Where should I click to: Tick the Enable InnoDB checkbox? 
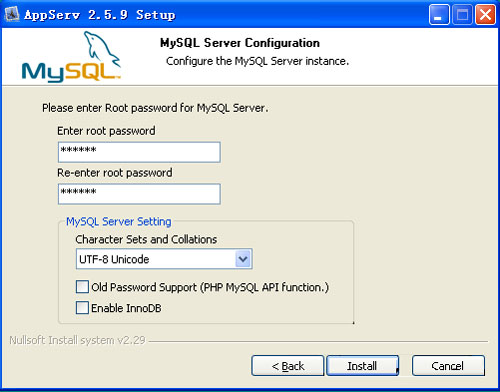click(82, 308)
